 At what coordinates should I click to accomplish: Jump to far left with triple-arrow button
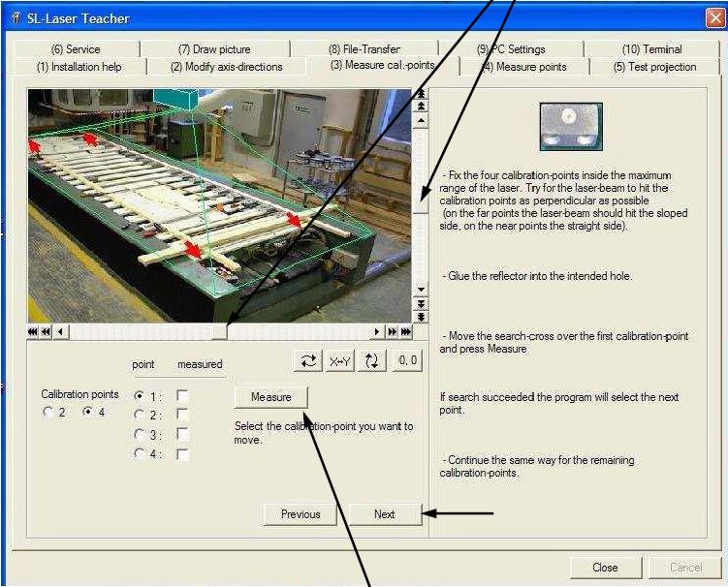33,331
